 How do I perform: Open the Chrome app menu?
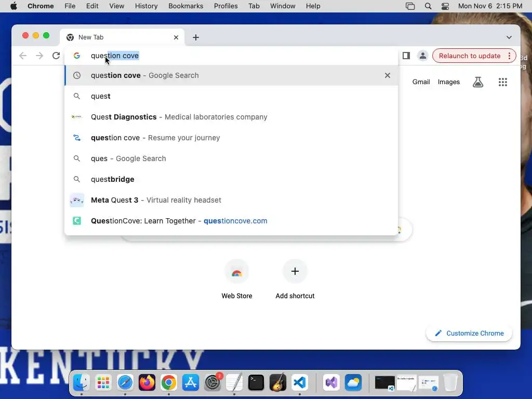[x=41, y=6]
